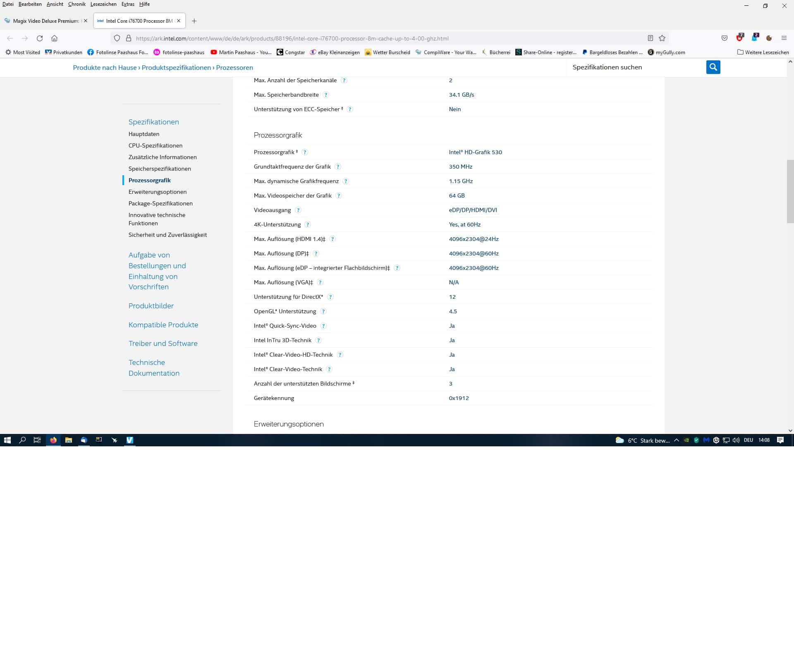Open Windows taskbar search

point(22,440)
